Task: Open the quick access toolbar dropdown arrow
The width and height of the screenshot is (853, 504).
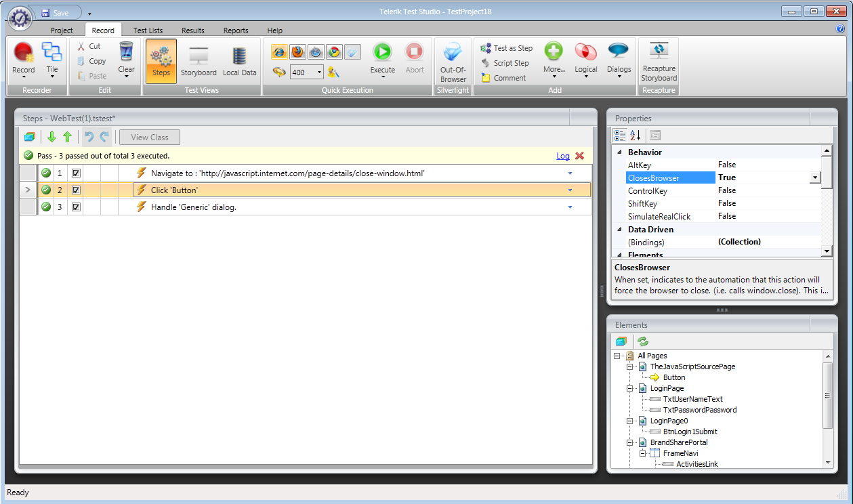Action: pyautogui.click(x=89, y=14)
